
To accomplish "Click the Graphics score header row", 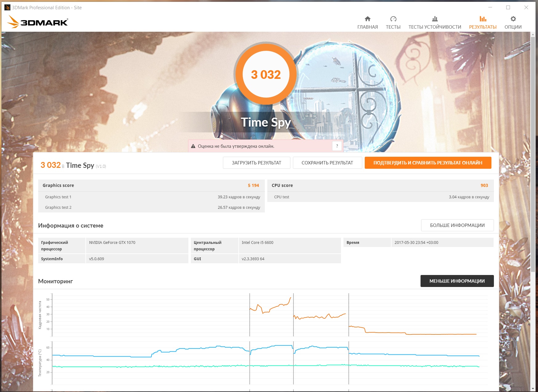I will point(151,185).
